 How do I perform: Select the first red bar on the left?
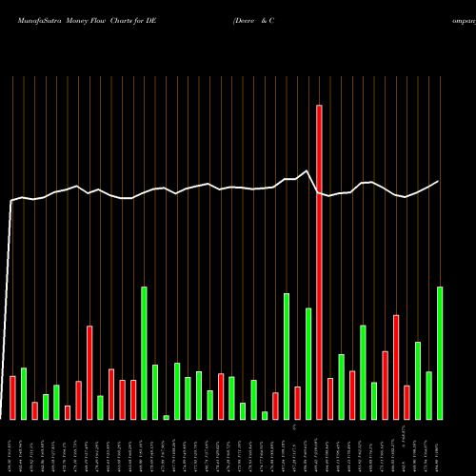(x=12, y=398)
